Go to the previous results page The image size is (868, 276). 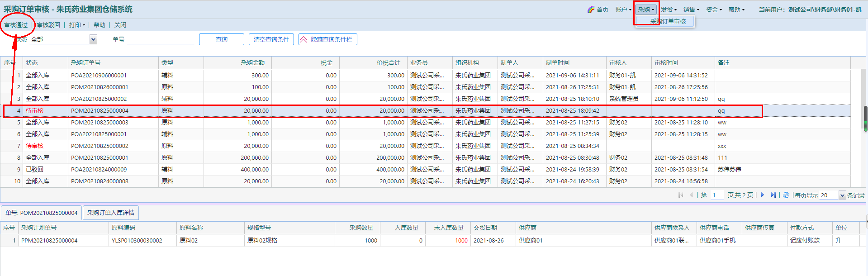pyautogui.click(x=691, y=195)
